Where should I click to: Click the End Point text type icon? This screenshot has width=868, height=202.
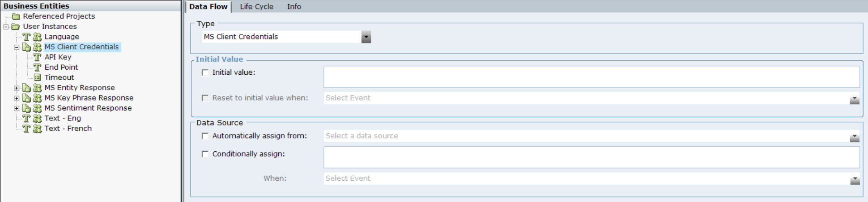(x=37, y=67)
